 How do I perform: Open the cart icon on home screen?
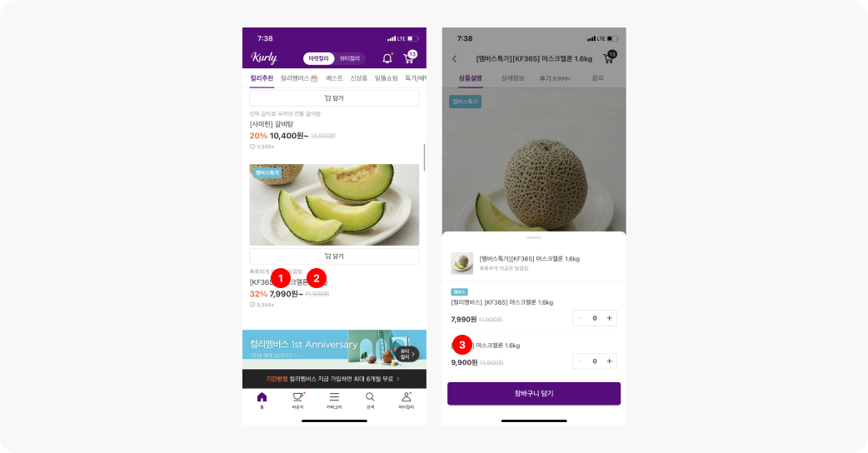pos(410,57)
